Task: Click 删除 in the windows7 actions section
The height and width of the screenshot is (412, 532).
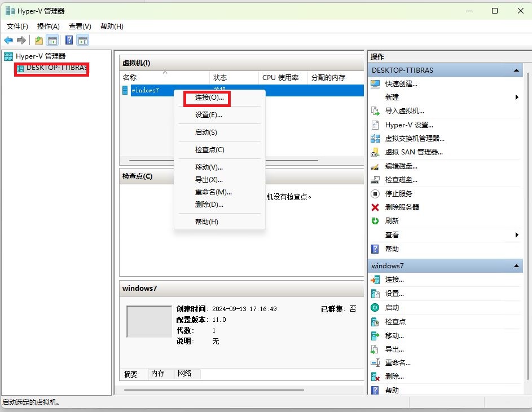Action: [x=394, y=376]
